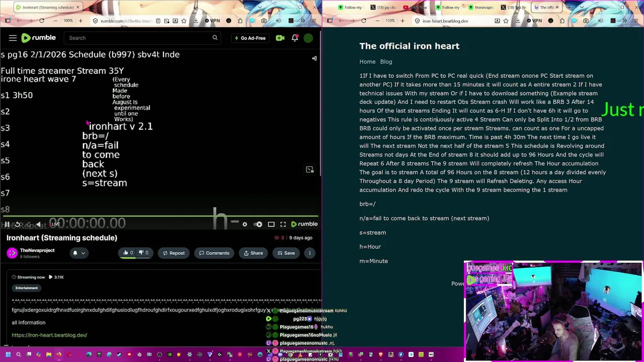
Task: Enter fullscreen in the Rumble player
Action: 283,224
